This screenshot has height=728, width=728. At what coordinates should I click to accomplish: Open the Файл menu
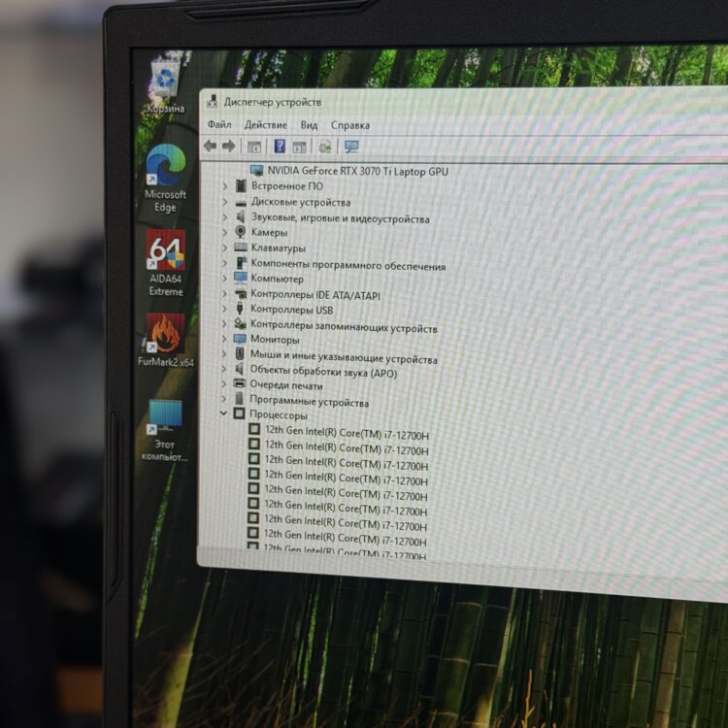[x=218, y=124]
